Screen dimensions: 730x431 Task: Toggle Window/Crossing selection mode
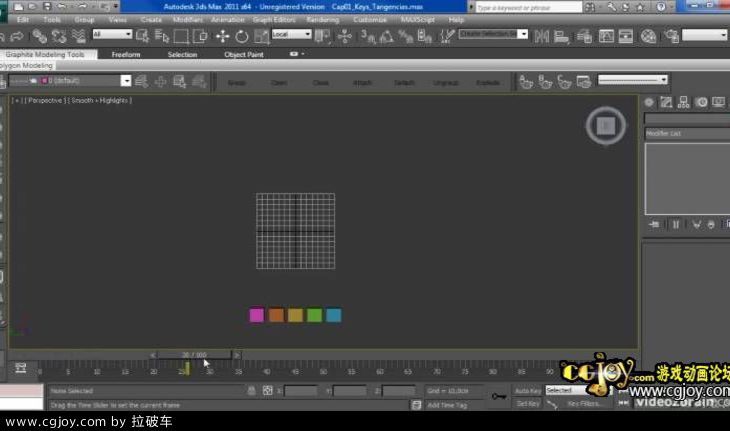point(200,36)
